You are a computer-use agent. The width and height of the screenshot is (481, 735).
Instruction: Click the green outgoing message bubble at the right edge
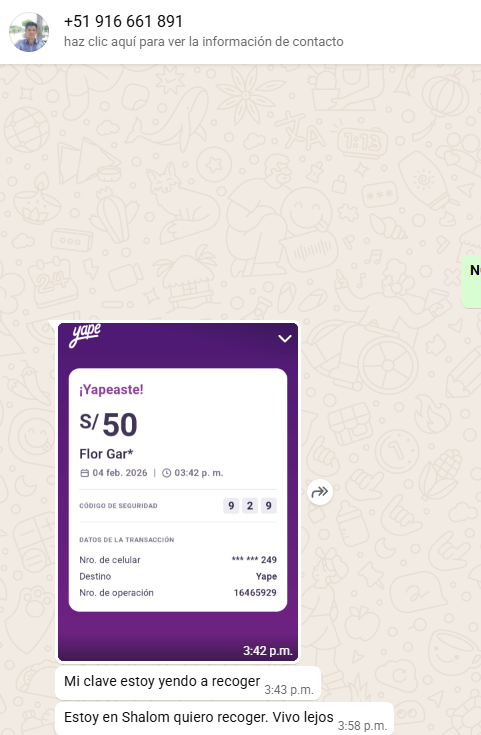pos(471,282)
